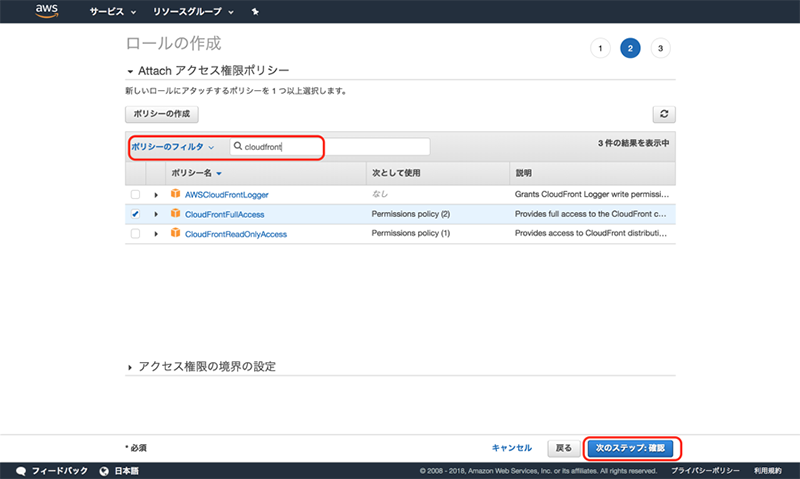Click the feedback speech bubble icon

21,470
